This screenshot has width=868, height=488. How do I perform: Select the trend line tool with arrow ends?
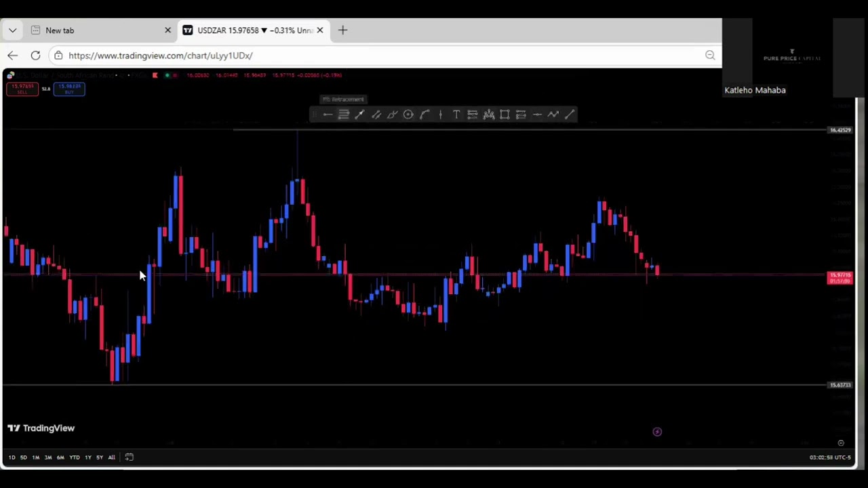[x=360, y=115]
